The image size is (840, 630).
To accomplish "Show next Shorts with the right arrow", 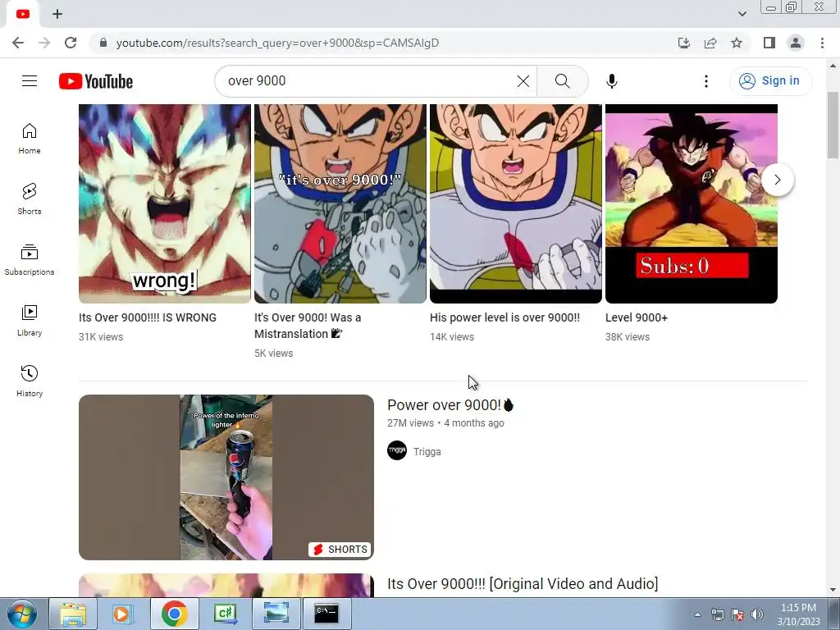I will (x=778, y=180).
